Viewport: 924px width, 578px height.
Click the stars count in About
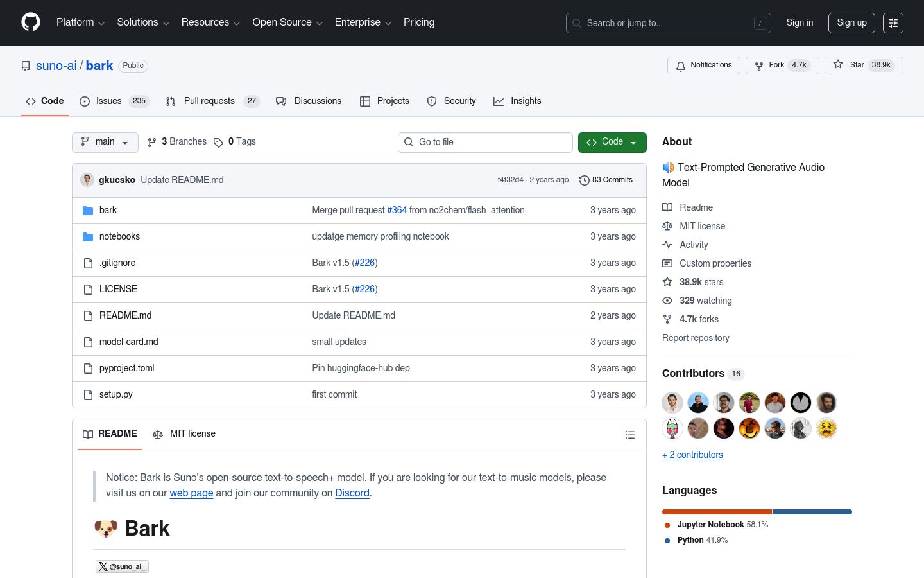pyautogui.click(x=701, y=282)
